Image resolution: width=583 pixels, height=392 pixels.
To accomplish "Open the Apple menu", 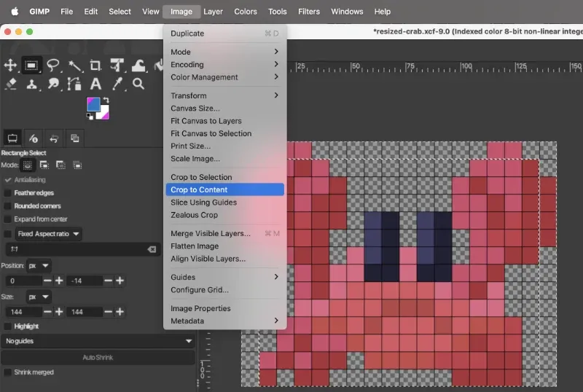I will [x=15, y=12].
